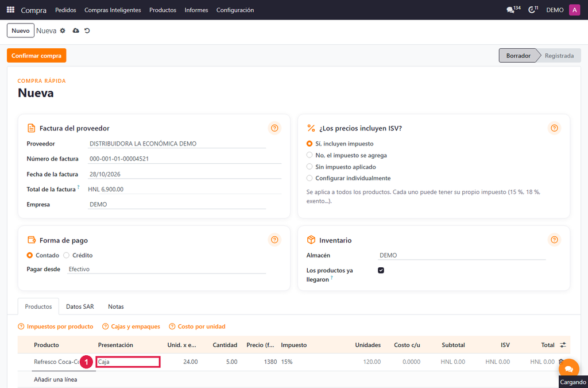This screenshot has height=388, width=588.
Task: Open the floating live chat bubble
Action: click(569, 369)
